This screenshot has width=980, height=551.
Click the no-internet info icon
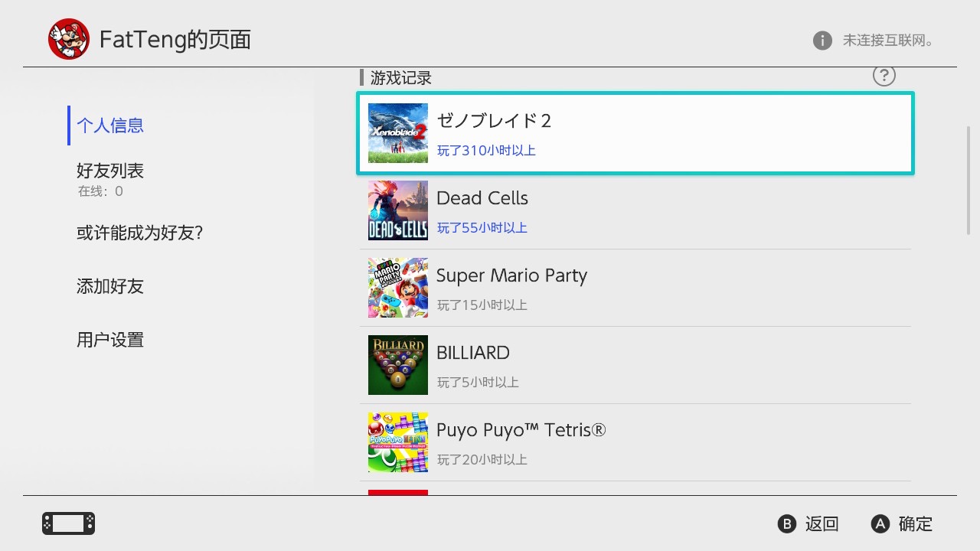[x=822, y=41]
